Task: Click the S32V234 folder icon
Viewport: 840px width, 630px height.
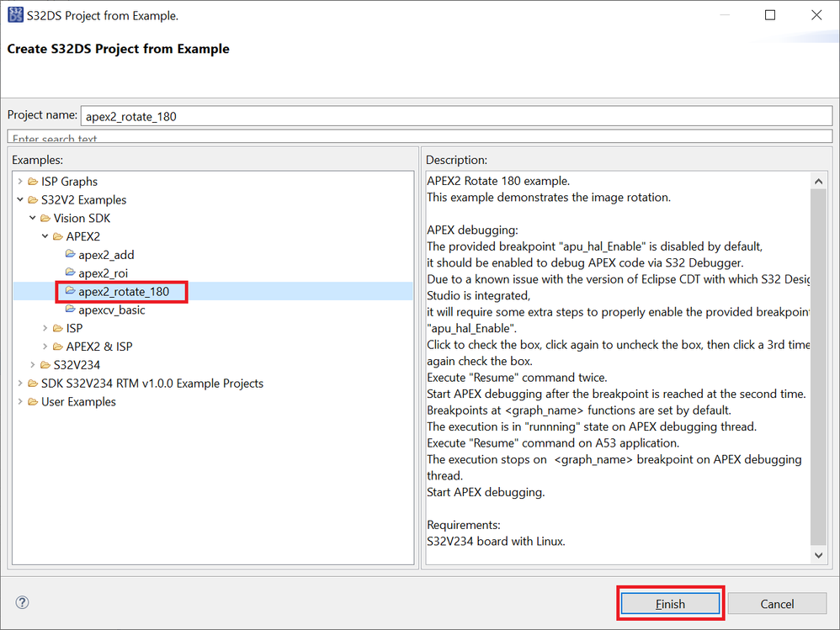Action: (45, 364)
